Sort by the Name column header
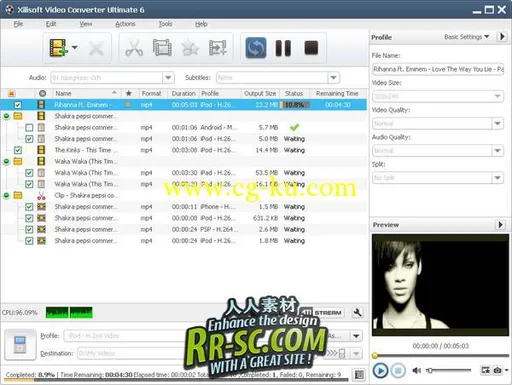Image resolution: width=512 pixels, height=385 pixels. click(87, 93)
